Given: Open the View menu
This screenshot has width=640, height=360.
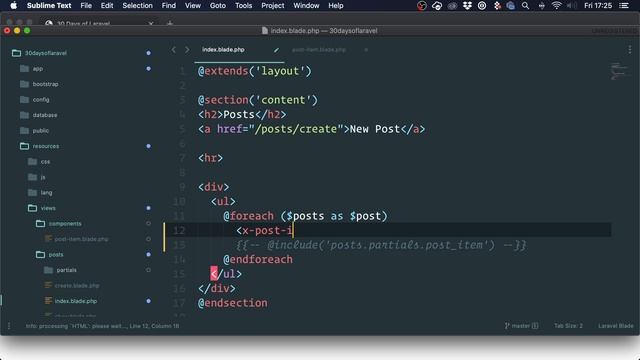Looking at the screenshot, I should tap(193, 5).
